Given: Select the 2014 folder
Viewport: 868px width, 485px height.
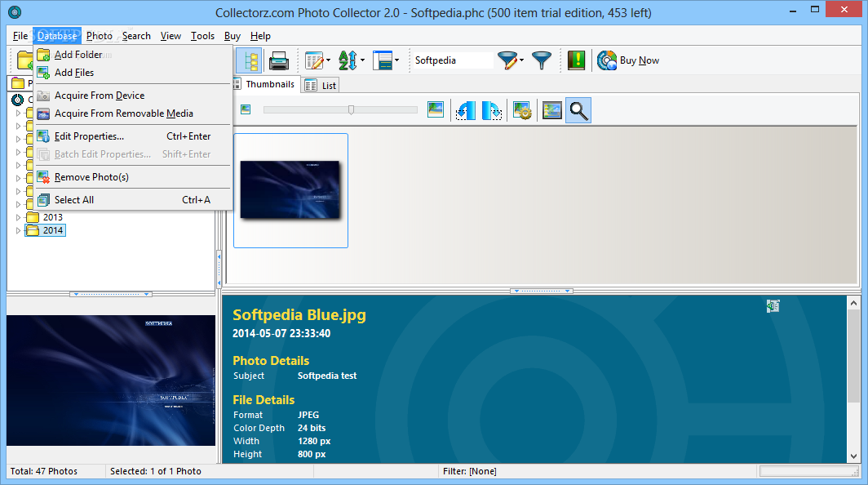Looking at the screenshot, I should coord(45,230).
